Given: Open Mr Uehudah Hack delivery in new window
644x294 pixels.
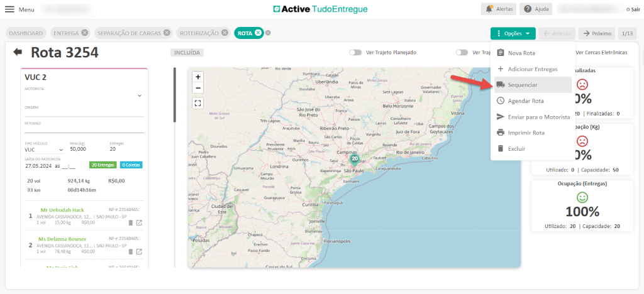Looking at the screenshot, I should point(139,222).
